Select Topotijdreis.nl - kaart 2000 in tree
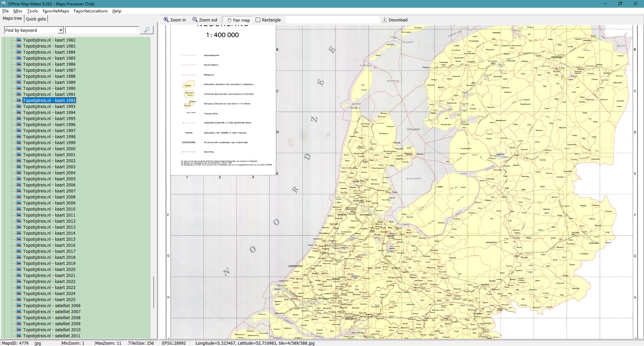The image size is (644, 346). point(49,149)
